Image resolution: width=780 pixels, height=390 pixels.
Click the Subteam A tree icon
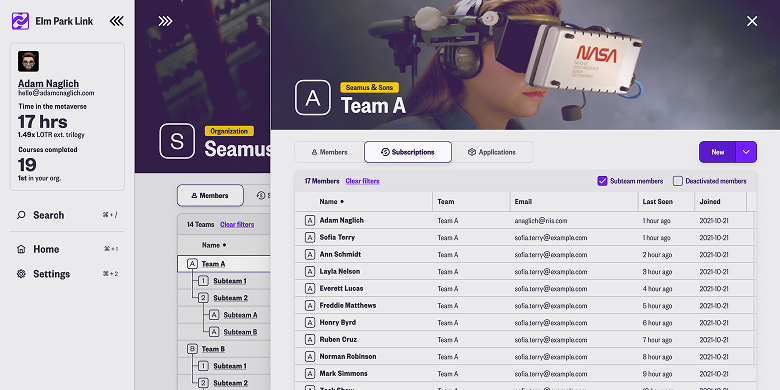[214, 315]
